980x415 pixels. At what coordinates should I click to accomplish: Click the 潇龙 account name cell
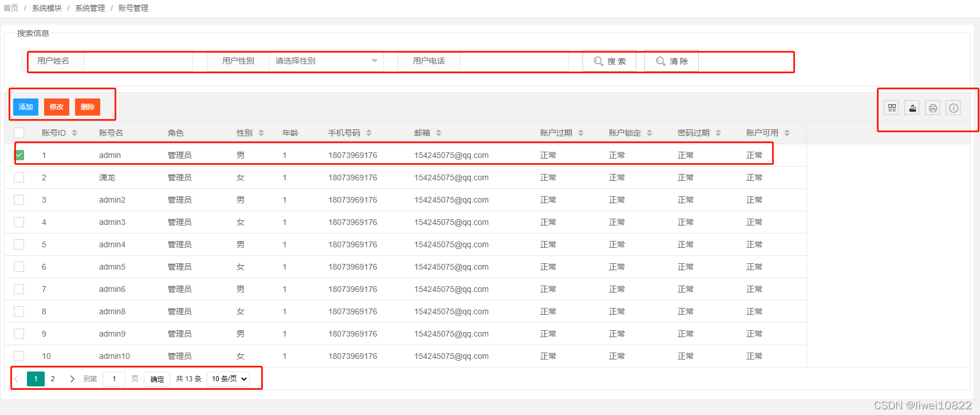(x=107, y=177)
